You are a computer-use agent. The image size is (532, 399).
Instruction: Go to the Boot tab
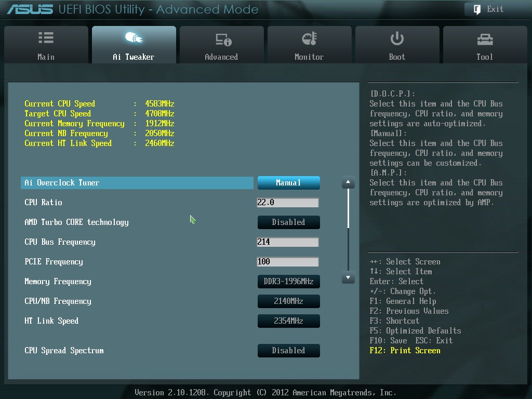[x=397, y=45]
